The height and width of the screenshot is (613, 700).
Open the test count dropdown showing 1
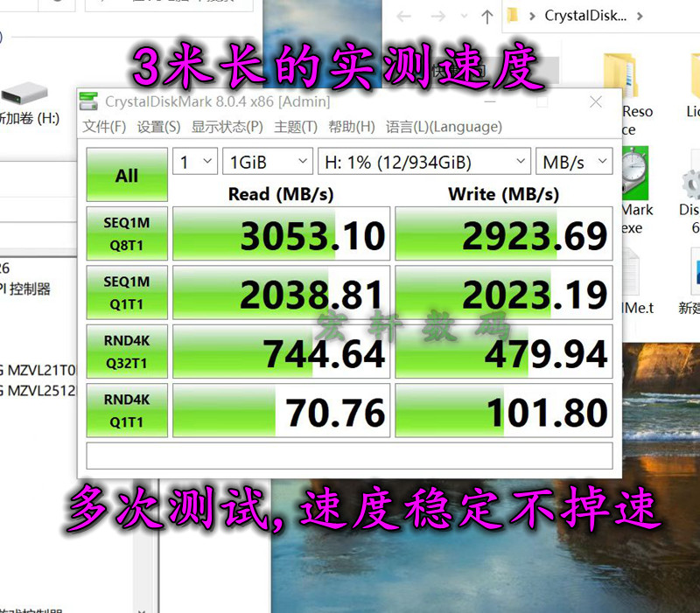click(195, 161)
